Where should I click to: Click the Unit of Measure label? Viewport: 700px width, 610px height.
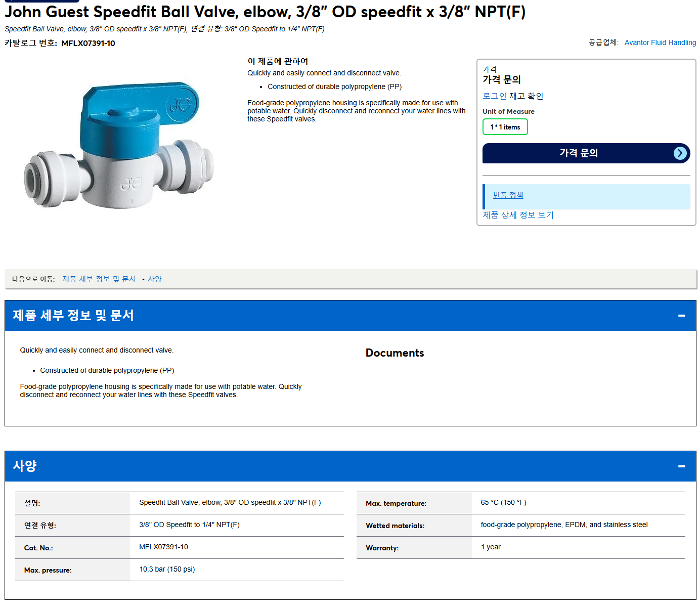pos(508,112)
